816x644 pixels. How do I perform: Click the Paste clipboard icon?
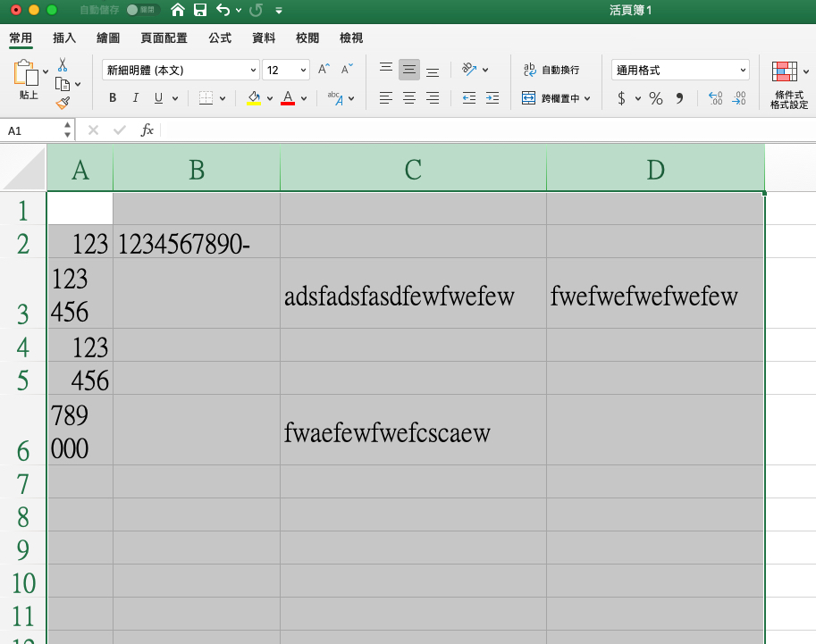pos(26,73)
